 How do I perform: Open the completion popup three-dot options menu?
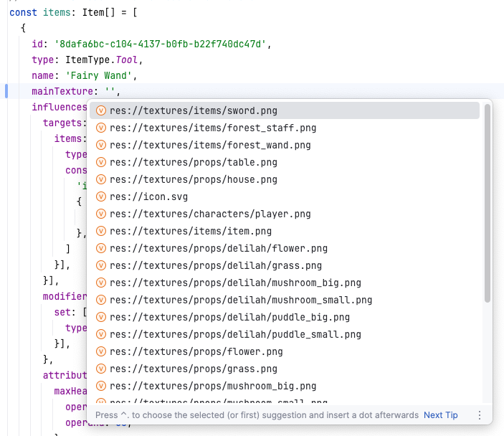[x=480, y=415]
